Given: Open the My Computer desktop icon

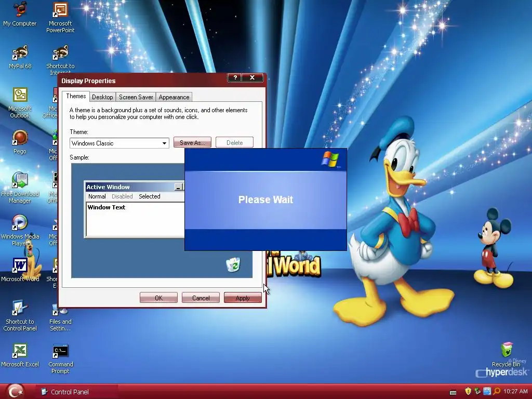Looking at the screenshot, I should 20,14.
